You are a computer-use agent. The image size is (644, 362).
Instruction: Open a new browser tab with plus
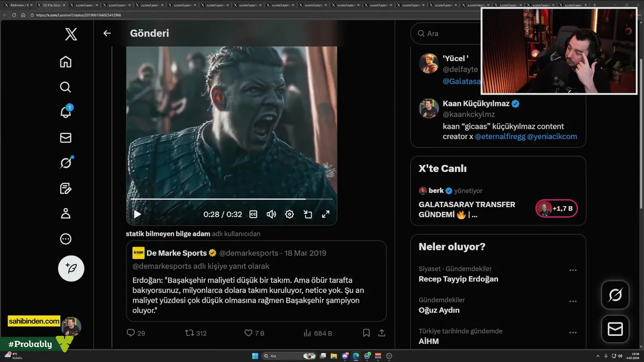[x=595, y=5]
